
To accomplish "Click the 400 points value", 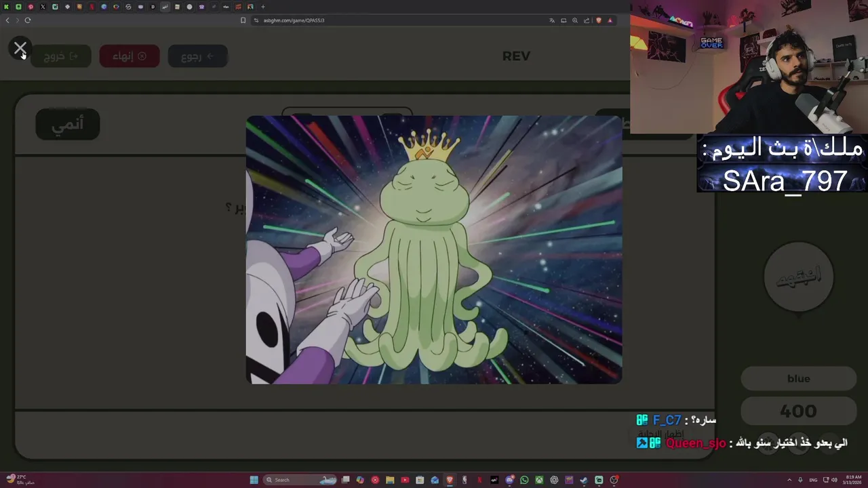I will (798, 411).
